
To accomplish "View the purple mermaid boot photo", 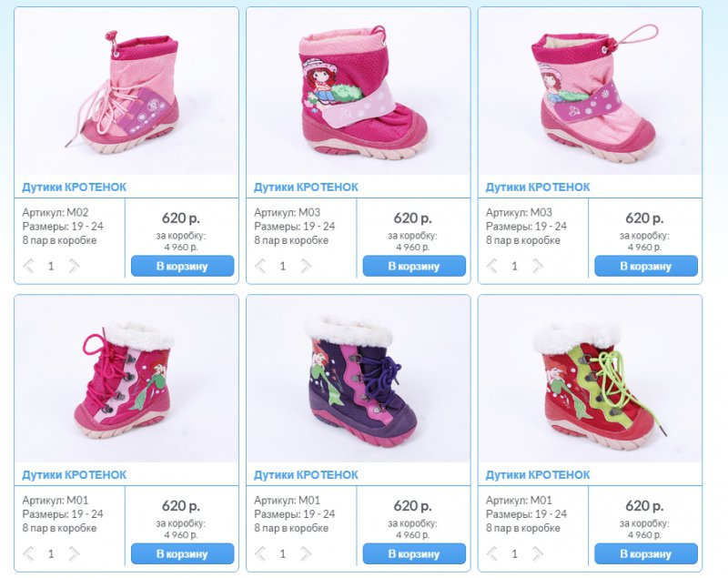I will coord(358,379).
